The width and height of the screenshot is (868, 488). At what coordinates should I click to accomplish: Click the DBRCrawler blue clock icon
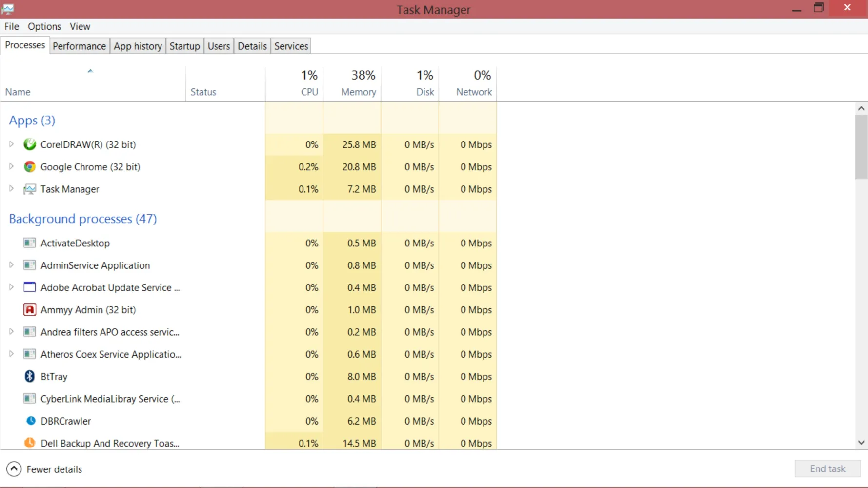pyautogui.click(x=31, y=421)
